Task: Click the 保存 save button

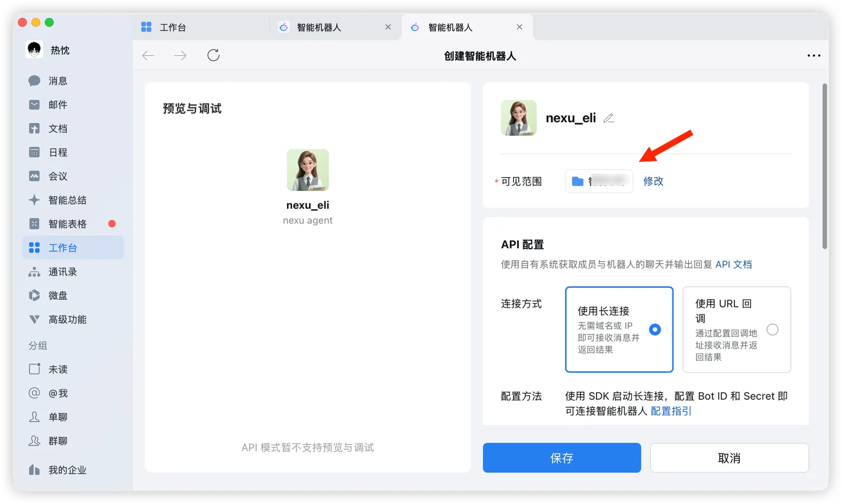Action: [562, 458]
